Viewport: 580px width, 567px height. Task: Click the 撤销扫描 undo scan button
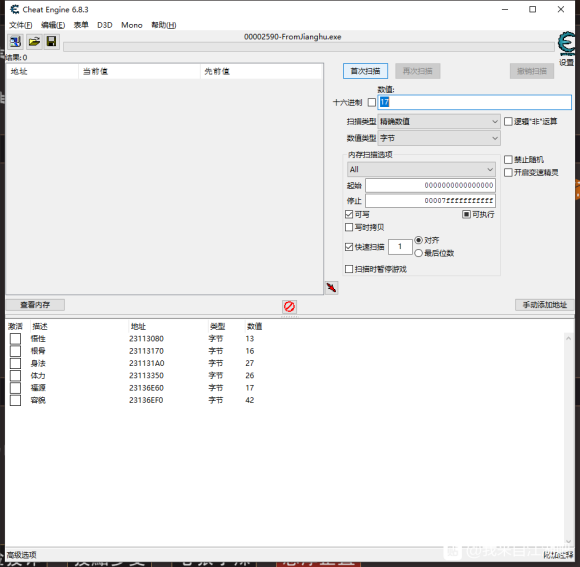pyautogui.click(x=532, y=71)
